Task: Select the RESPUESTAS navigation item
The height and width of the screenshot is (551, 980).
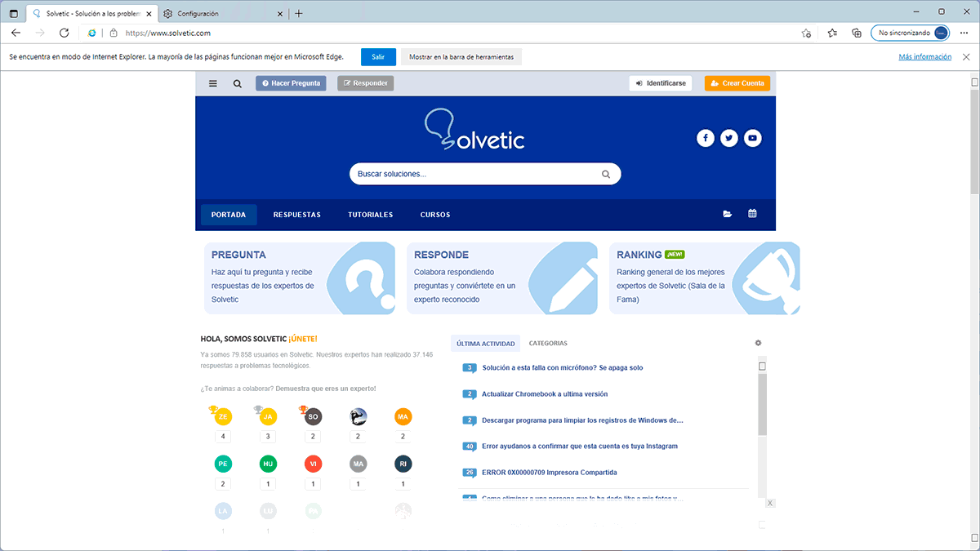Action: [x=297, y=215]
